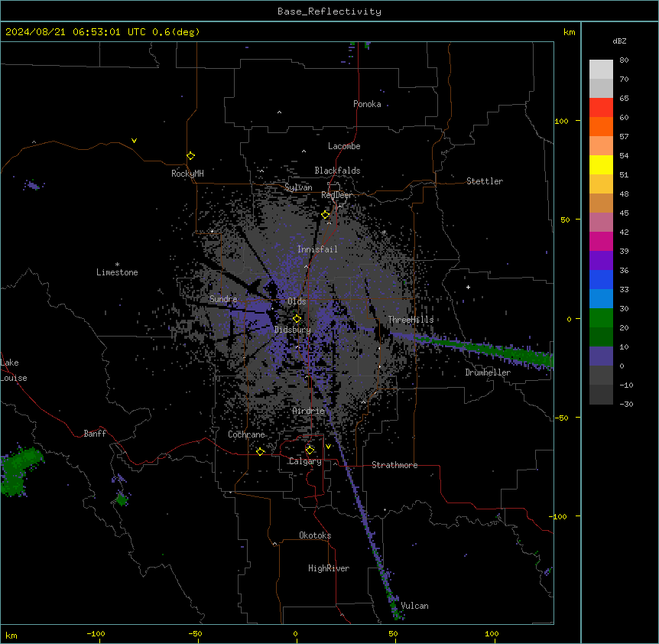Click the Limestone label
This screenshot has height=644, width=659.
pyautogui.click(x=117, y=272)
